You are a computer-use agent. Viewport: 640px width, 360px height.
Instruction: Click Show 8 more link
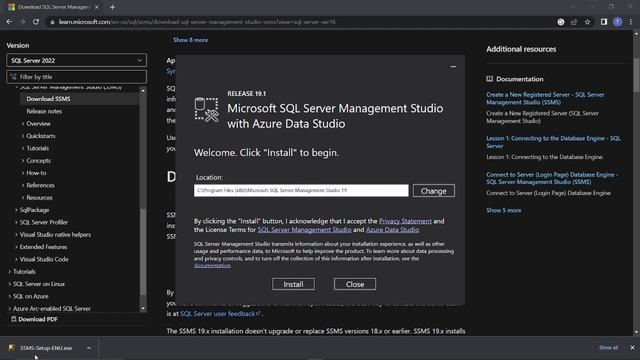coord(190,40)
